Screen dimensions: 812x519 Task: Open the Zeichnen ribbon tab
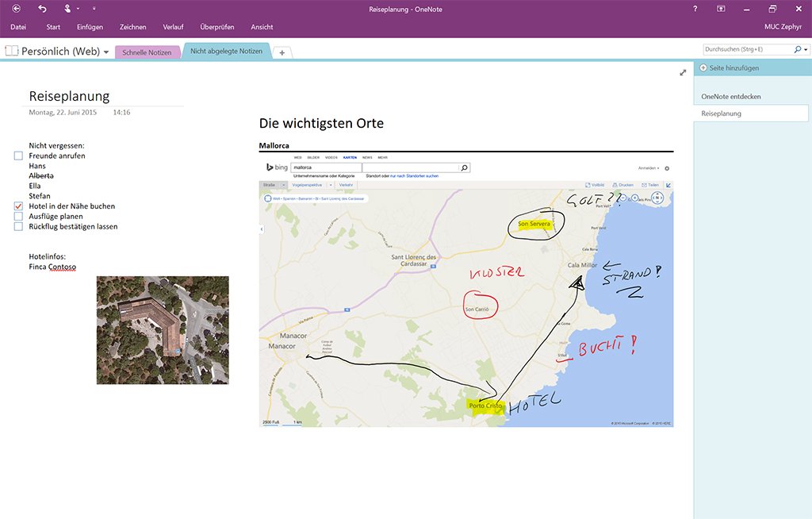pos(133,27)
